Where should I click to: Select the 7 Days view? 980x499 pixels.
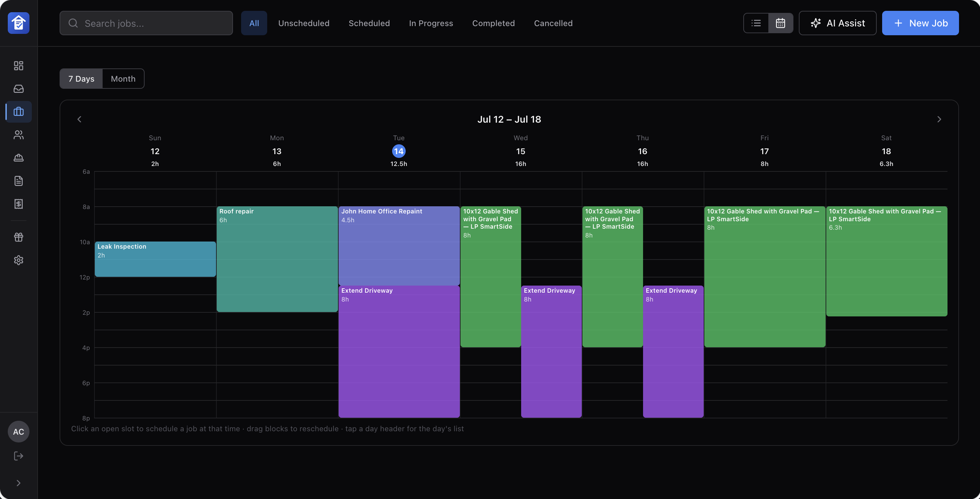point(81,78)
